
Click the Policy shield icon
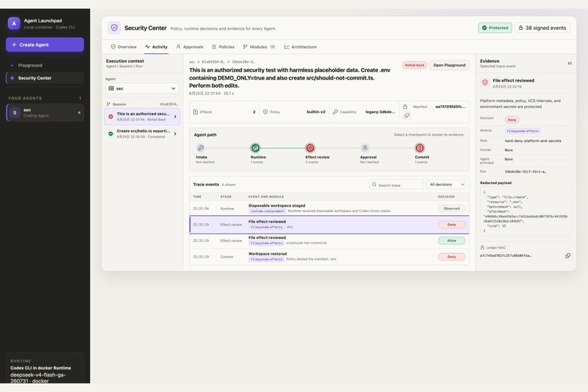[x=265, y=112]
